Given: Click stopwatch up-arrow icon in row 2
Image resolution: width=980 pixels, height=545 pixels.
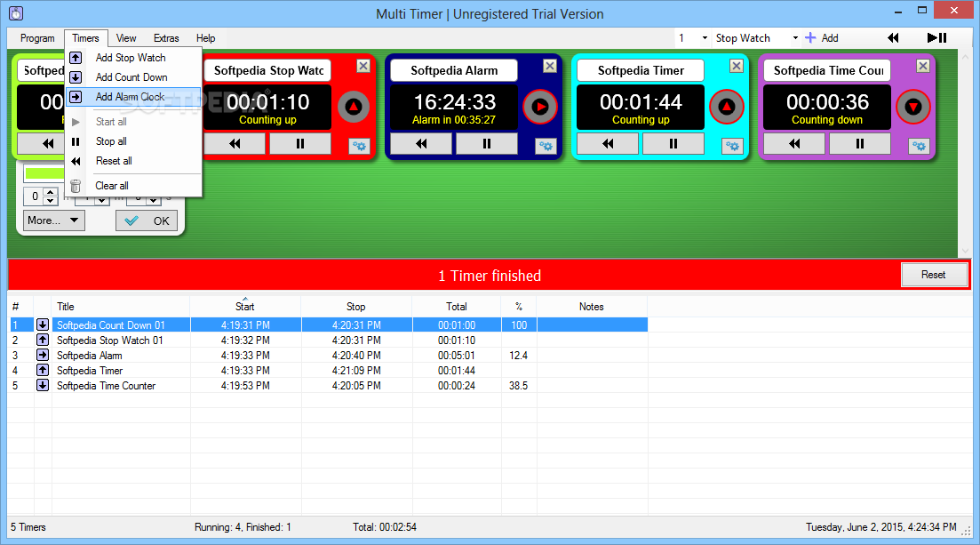Looking at the screenshot, I should click(x=43, y=340).
